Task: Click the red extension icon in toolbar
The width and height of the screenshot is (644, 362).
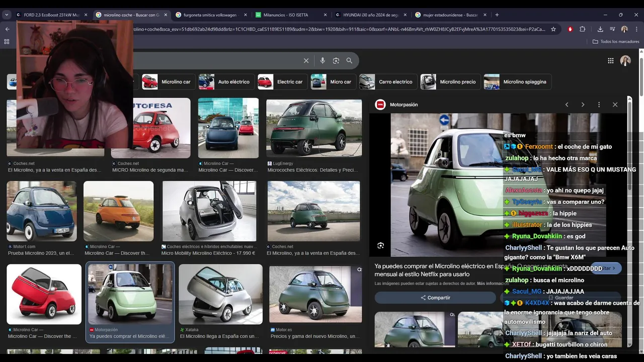Action: [570, 29]
